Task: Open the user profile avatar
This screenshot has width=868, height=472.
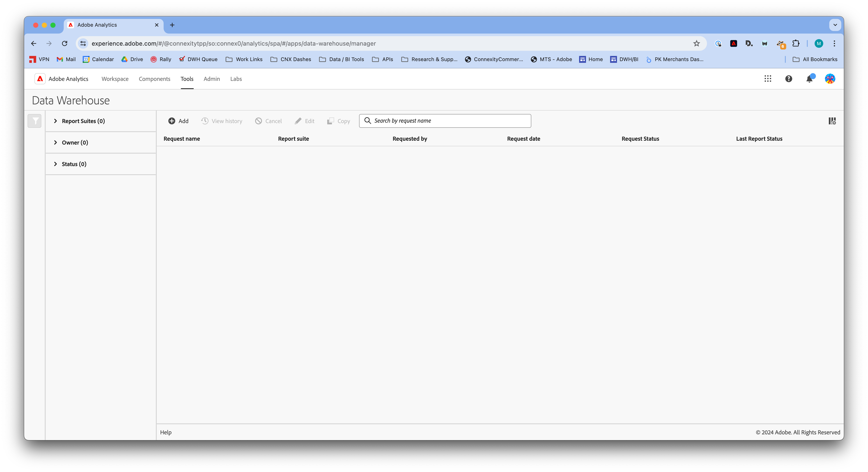Action: [830, 79]
